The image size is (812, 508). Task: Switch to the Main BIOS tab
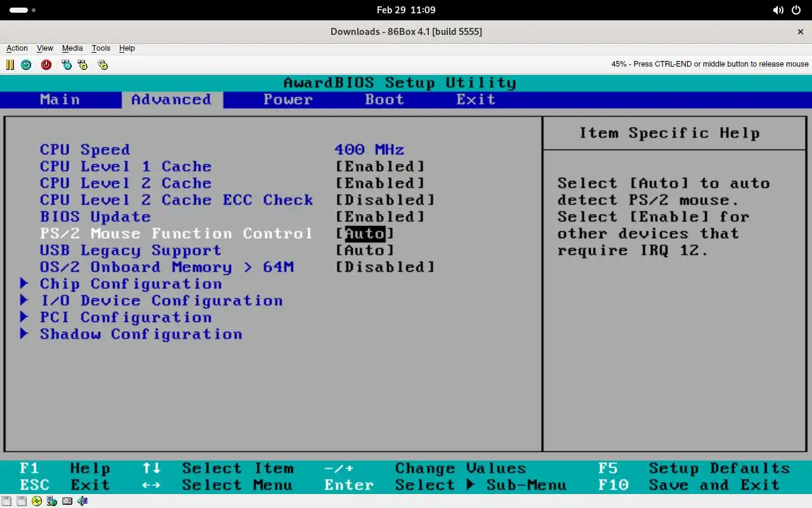[60, 100]
